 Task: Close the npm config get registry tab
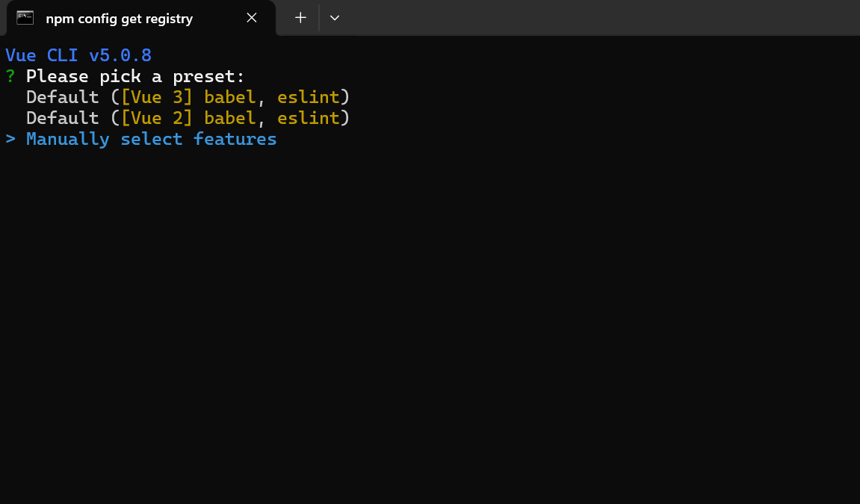[252, 18]
